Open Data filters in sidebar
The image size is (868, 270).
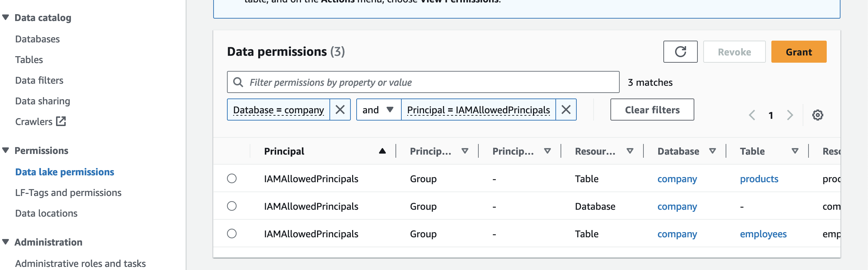39,80
